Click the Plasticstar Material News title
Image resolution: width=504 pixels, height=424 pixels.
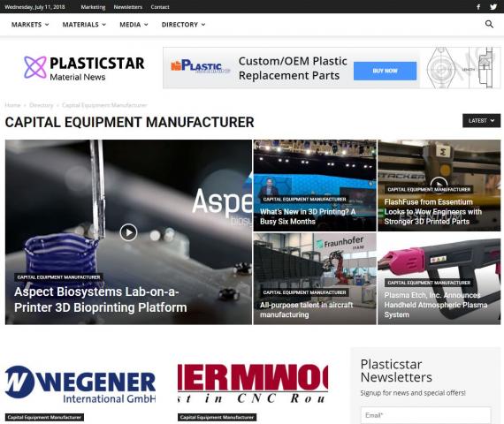96,68
